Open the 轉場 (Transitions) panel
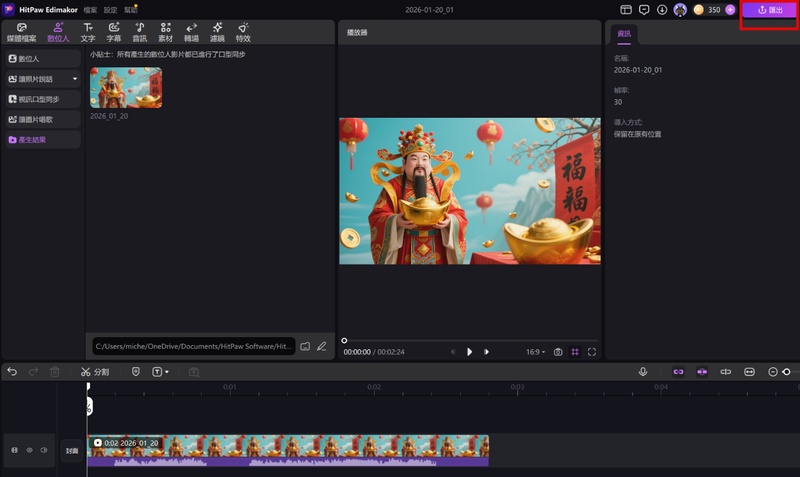The width and height of the screenshot is (800, 477). tap(191, 31)
